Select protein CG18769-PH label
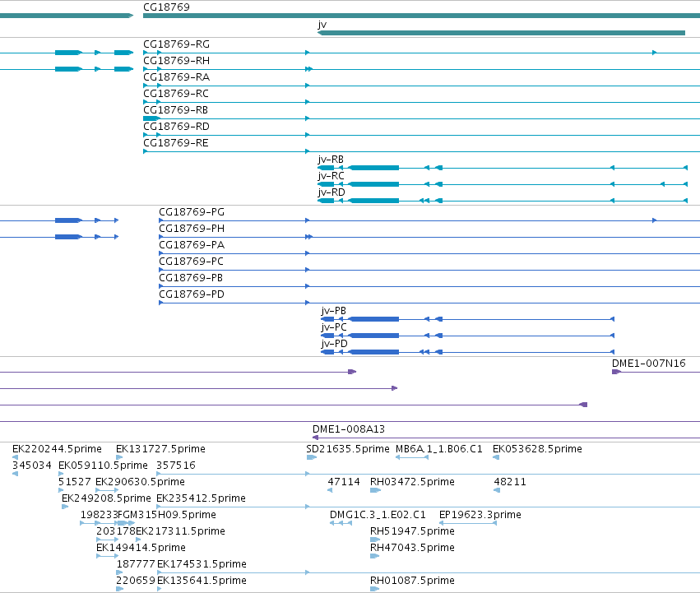The width and height of the screenshot is (700, 593). click(x=192, y=229)
